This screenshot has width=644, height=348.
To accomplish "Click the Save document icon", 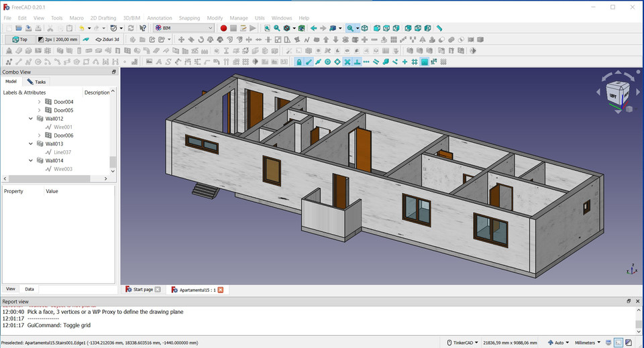I will pos(29,28).
